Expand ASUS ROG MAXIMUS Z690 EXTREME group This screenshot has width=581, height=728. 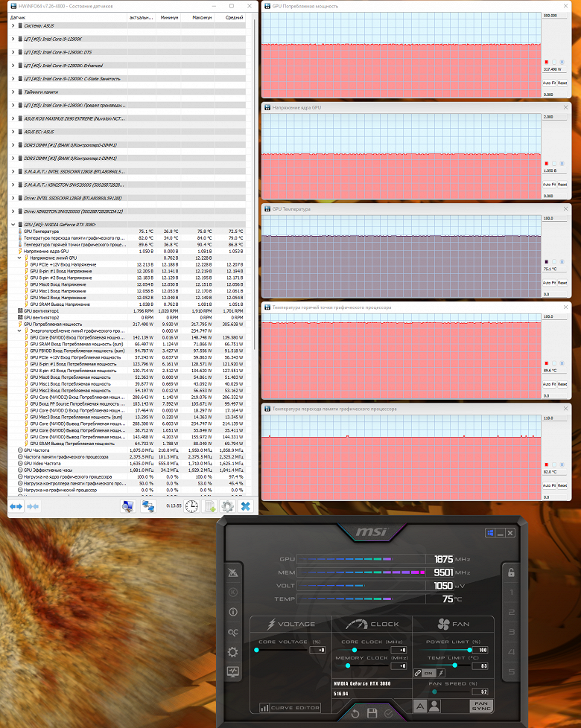pos(13,118)
